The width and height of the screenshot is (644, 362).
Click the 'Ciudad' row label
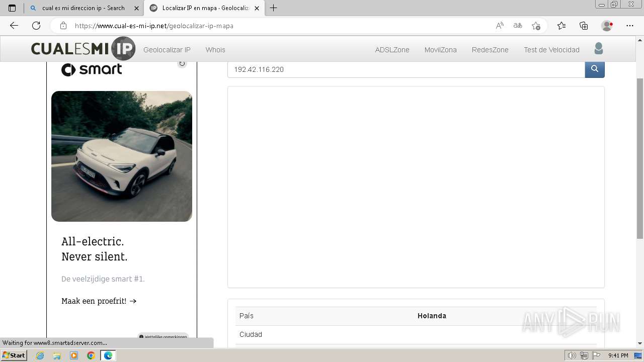pyautogui.click(x=251, y=334)
